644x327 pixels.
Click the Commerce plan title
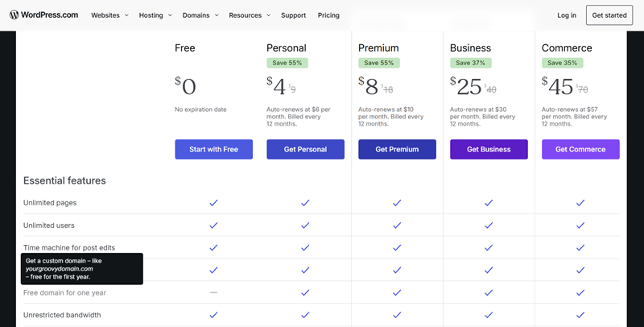pyautogui.click(x=567, y=48)
